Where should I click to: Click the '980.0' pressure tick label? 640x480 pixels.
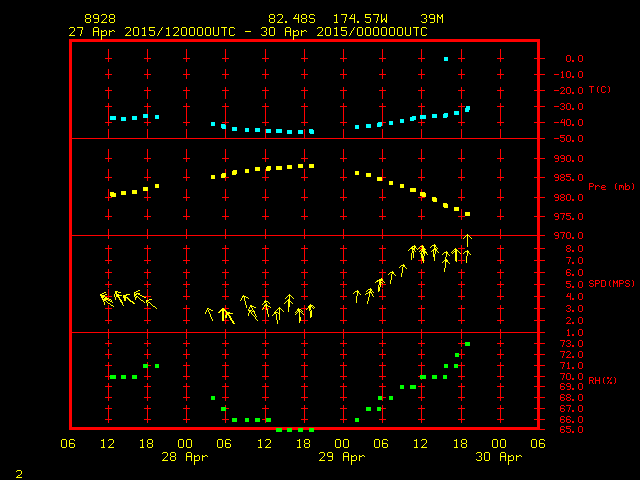pyautogui.click(x=569, y=198)
